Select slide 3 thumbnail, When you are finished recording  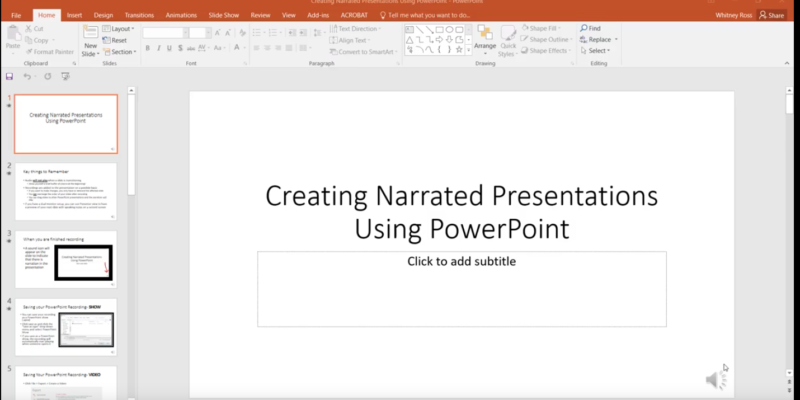pos(64,258)
